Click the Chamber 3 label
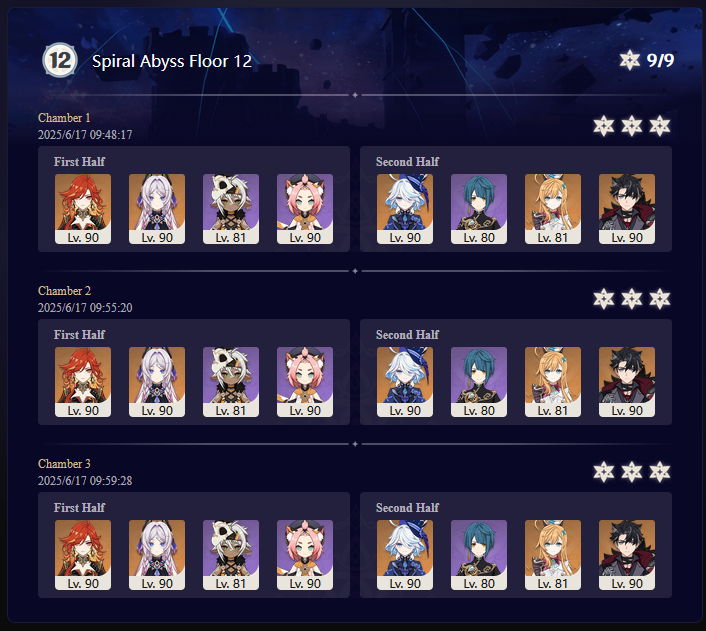The height and width of the screenshot is (631, 706). (64, 463)
